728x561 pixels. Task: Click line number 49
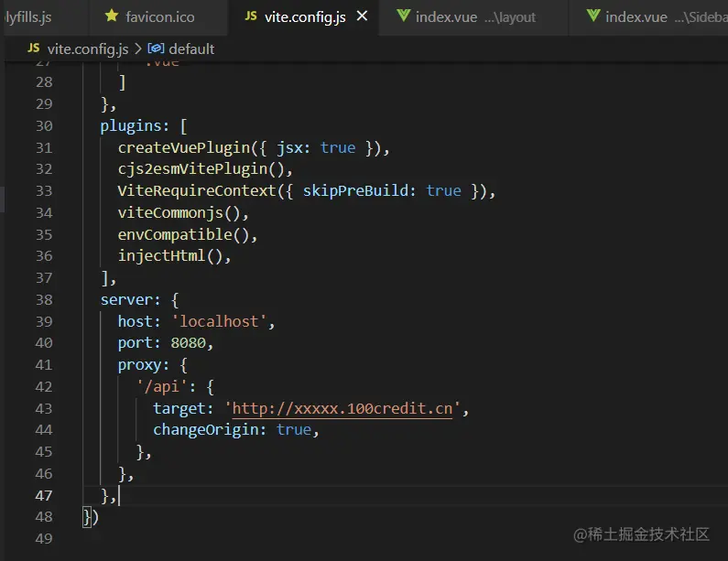pos(44,539)
